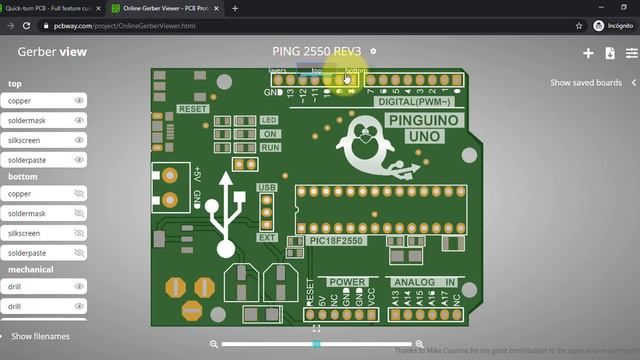Screen dimensions: 640x360
Task: Close the Online Gerber Viewer tab
Action: 216,8
